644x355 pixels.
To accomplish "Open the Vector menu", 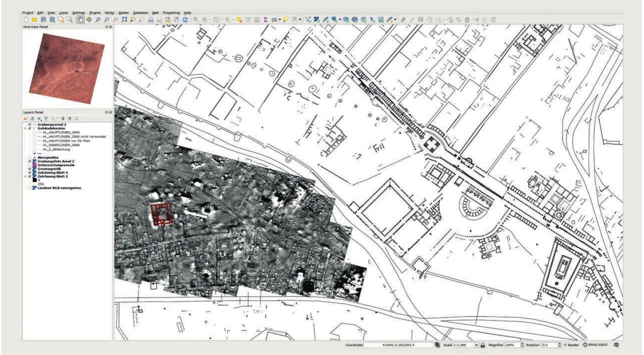I will 109,13.
